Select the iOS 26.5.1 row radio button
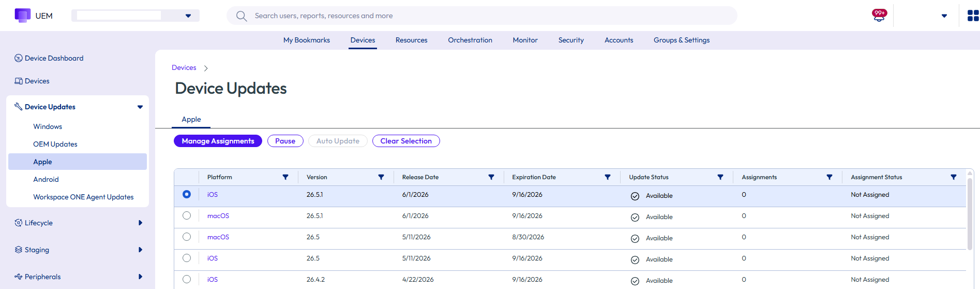This screenshot has width=980, height=289. [187, 194]
